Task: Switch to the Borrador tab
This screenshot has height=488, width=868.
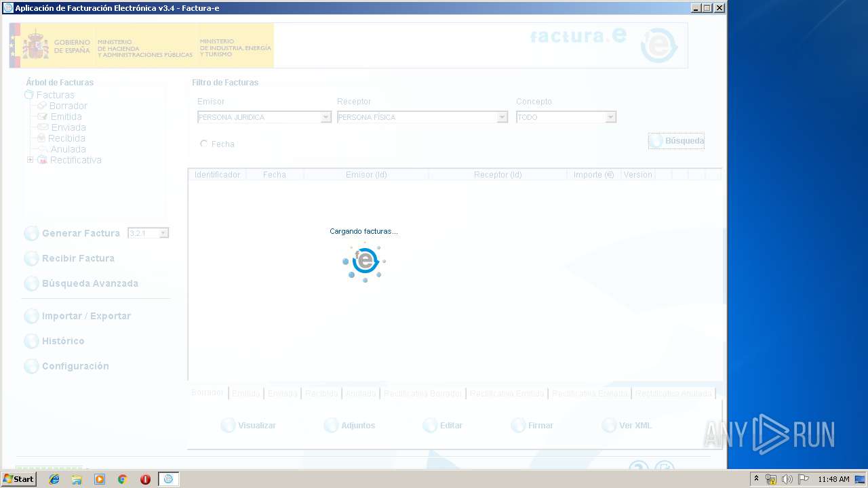Action: tap(208, 393)
